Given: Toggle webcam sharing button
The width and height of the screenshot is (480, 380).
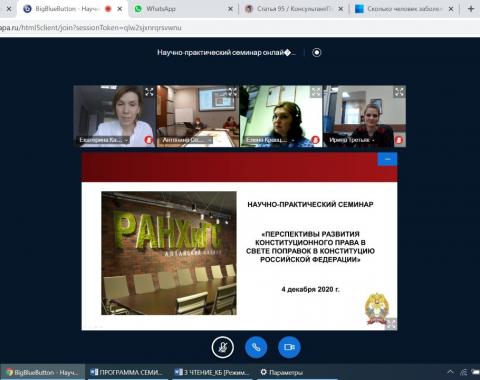Looking at the screenshot, I should pos(289,347).
